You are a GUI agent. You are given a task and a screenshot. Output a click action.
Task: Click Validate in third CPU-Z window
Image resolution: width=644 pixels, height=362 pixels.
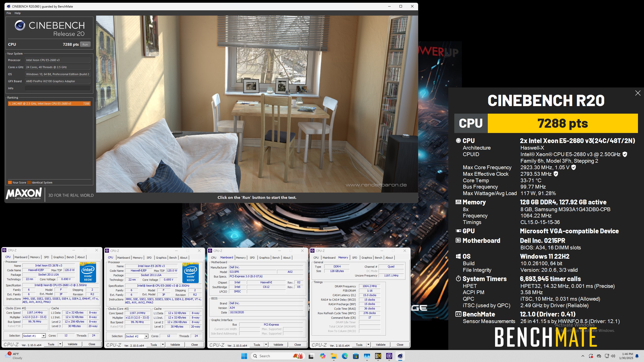tap(278, 345)
